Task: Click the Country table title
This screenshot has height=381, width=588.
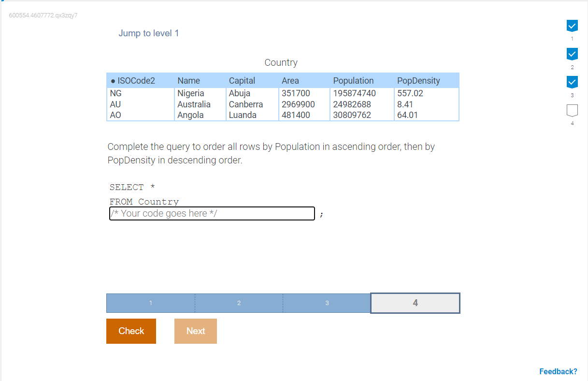Action: (x=281, y=62)
